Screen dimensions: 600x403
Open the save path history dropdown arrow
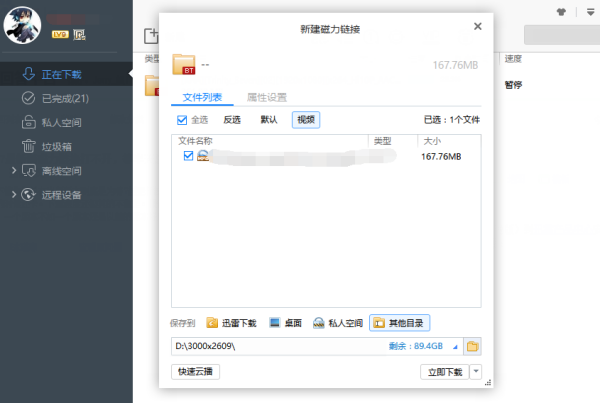coord(456,346)
